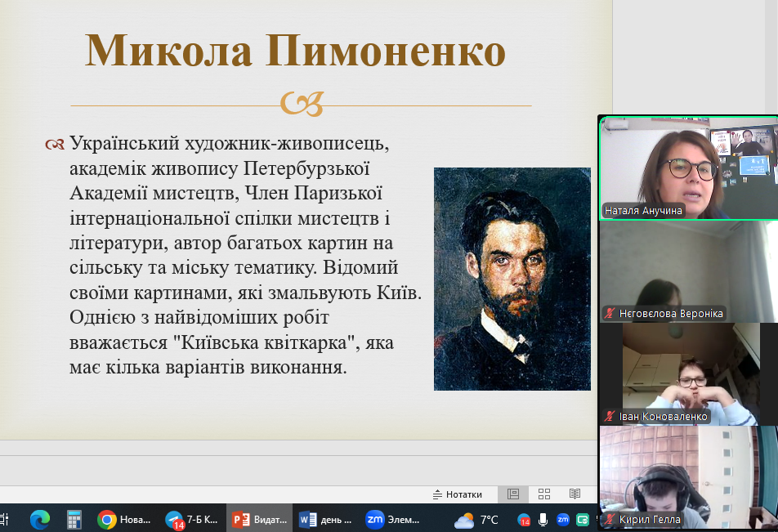Click the green tray icon beside Zoom
The image size is (778, 532).
pyautogui.click(x=582, y=520)
